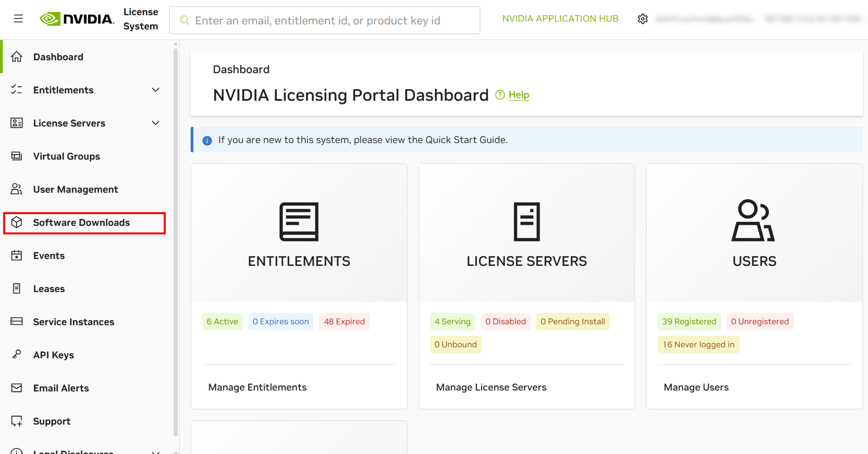
Task: Open Events in the sidebar
Action: click(x=49, y=256)
